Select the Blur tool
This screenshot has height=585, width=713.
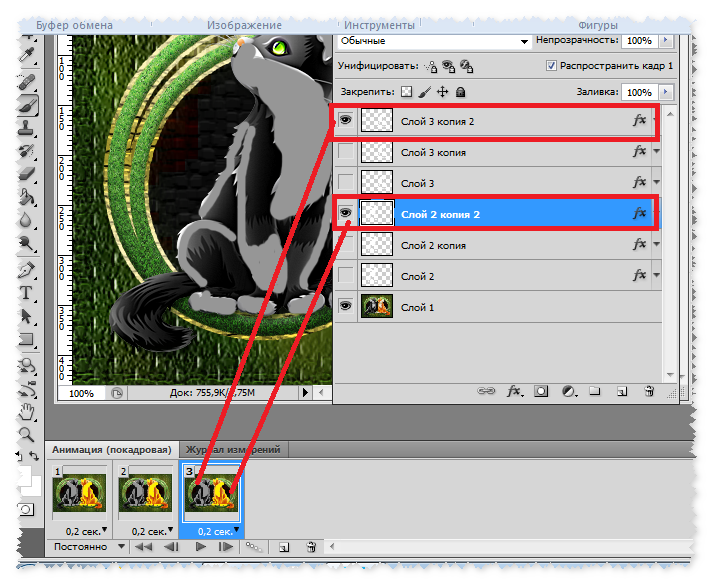point(26,220)
